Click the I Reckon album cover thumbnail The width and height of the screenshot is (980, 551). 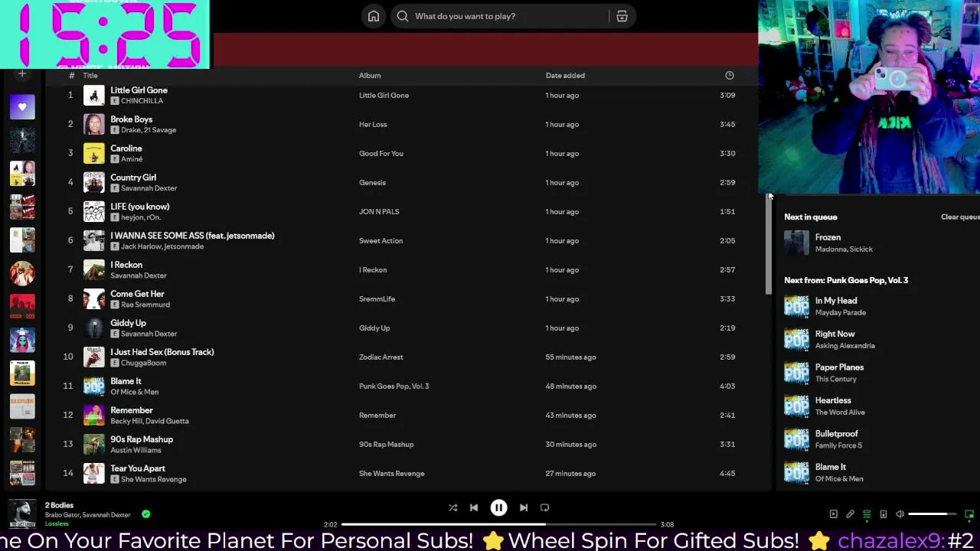pyautogui.click(x=93, y=269)
